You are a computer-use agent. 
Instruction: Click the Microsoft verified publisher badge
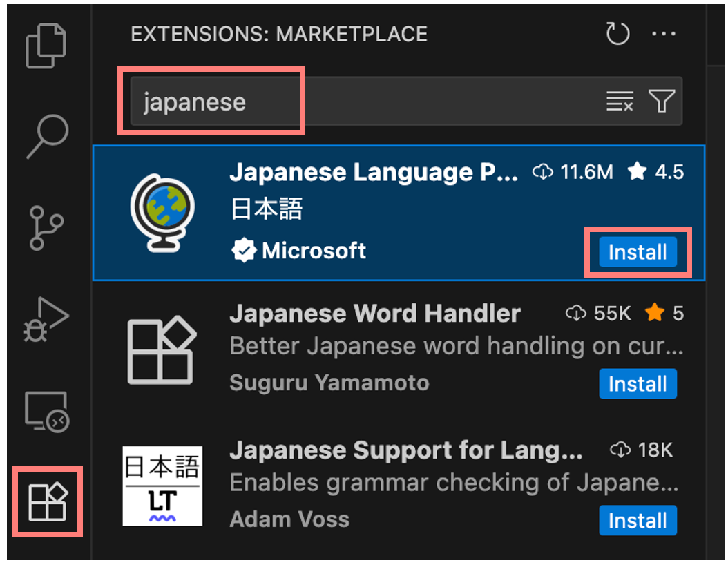(243, 250)
